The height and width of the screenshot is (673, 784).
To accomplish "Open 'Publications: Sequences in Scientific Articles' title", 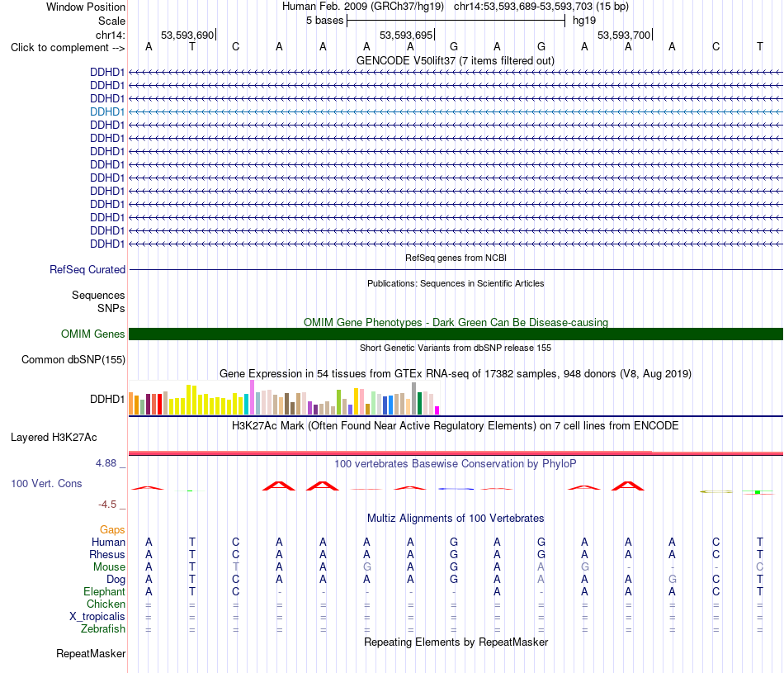I will [x=456, y=283].
